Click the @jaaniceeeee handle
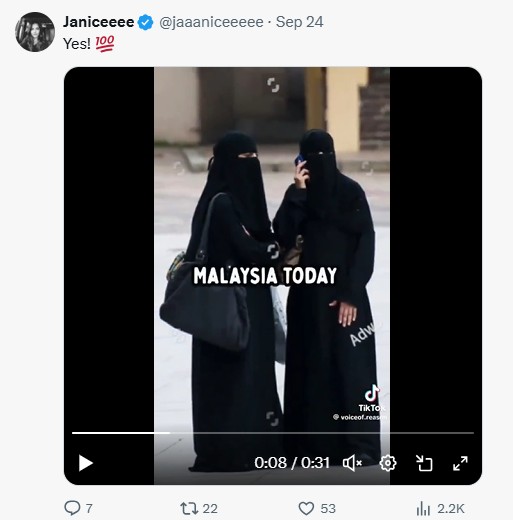This screenshot has height=520, width=513. (211, 22)
